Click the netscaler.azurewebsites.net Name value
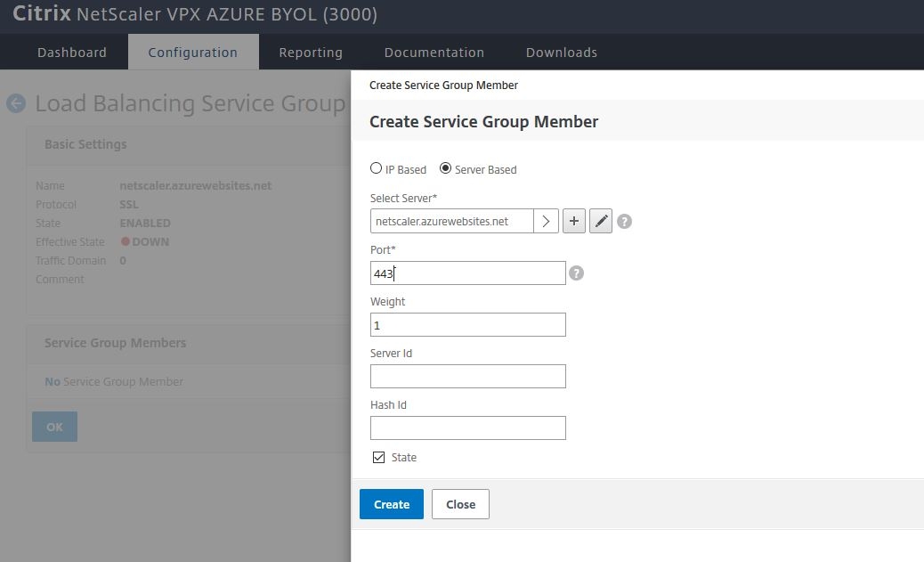The width and height of the screenshot is (924, 562). click(196, 186)
